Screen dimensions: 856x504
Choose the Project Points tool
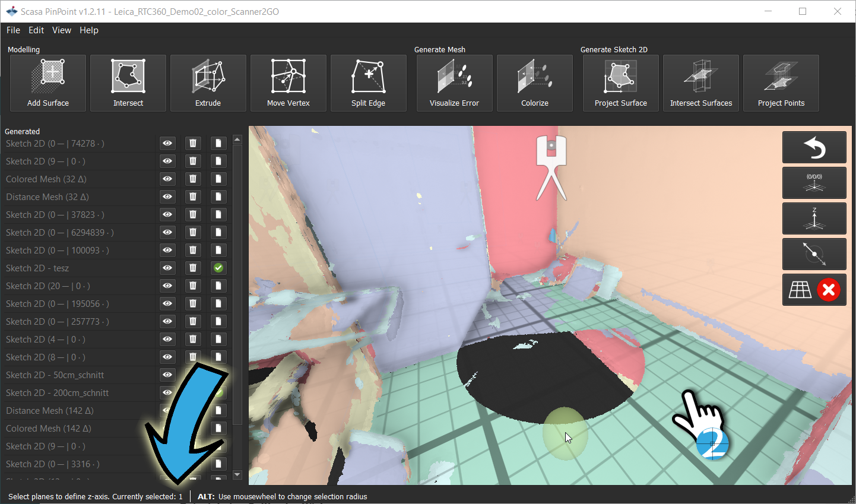point(781,83)
